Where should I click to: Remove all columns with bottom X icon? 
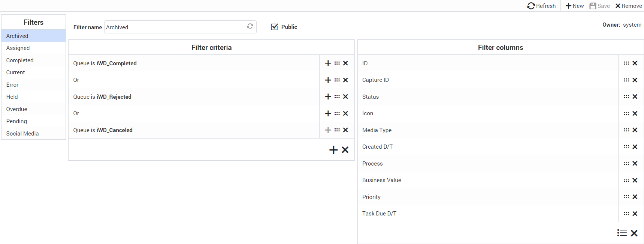(x=634, y=233)
